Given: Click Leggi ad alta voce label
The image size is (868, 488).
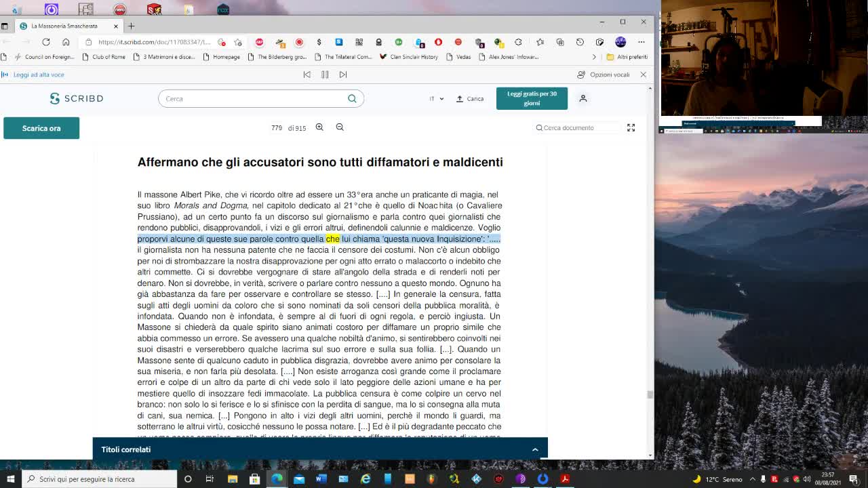Looking at the screenshot, I should coord(39,75).
